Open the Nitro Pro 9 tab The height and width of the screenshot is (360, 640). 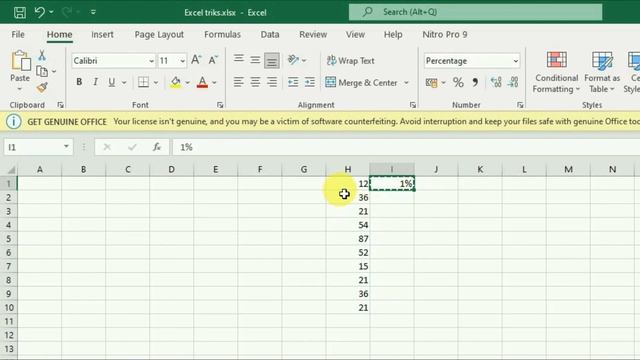(444, 34)
